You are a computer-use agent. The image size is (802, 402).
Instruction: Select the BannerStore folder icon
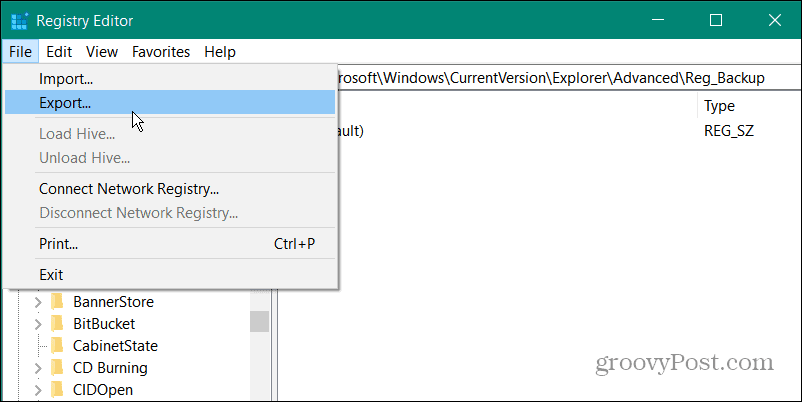(57, 302)
